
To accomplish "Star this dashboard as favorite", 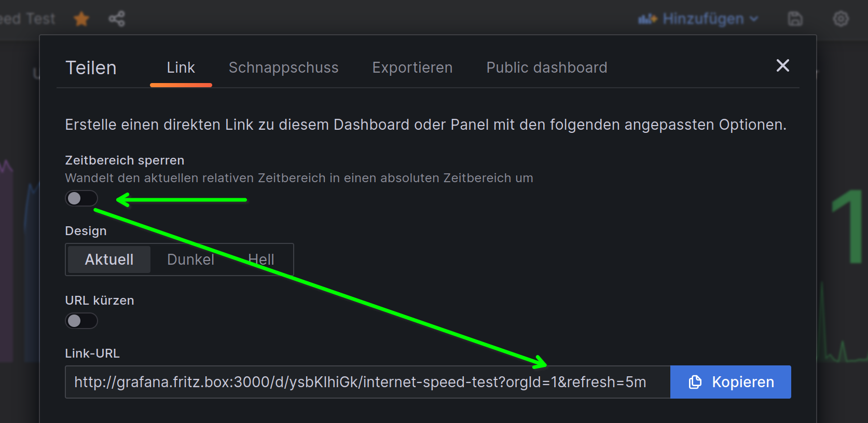I will (81, 19).
